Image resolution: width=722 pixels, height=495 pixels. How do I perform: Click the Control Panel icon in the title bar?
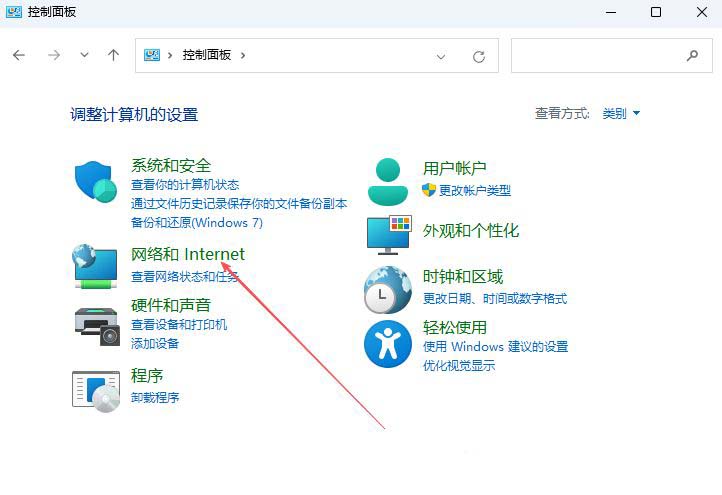(x=14, y=12)
